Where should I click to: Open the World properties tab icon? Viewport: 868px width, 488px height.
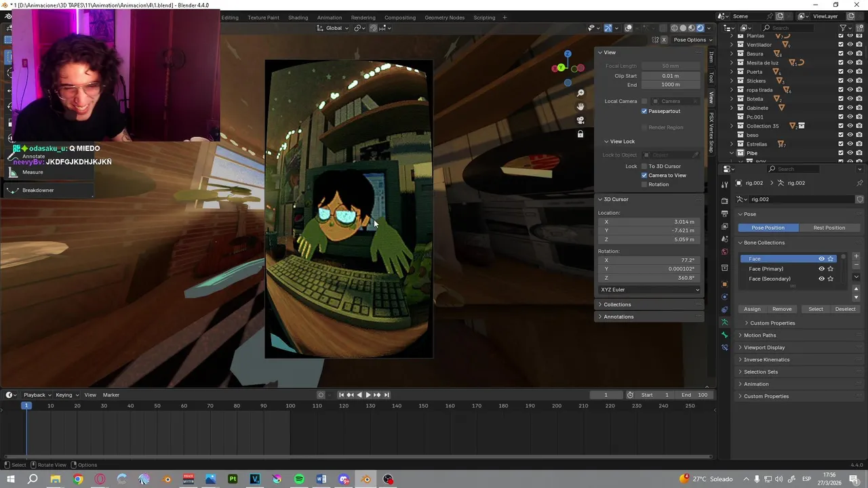724,251
